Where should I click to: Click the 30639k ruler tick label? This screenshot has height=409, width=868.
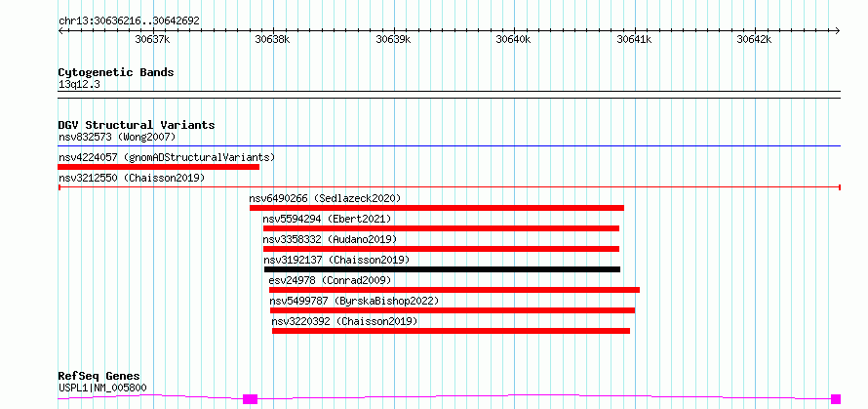tap(393, 39)
